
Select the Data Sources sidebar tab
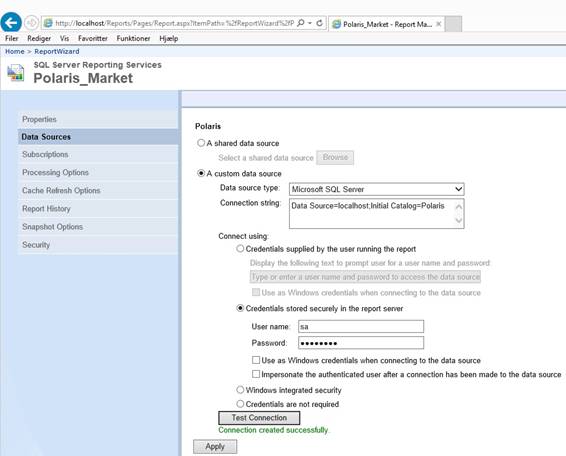pyautogui.click(x=98, y=137)
